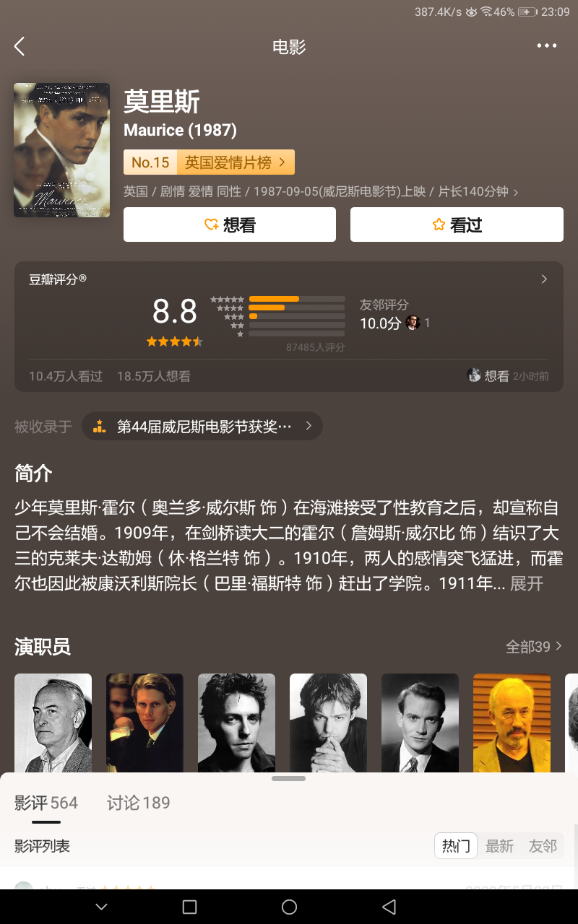578x924 pixels.
Task: Select the 最新 sort option
Action: coord(499,846)
